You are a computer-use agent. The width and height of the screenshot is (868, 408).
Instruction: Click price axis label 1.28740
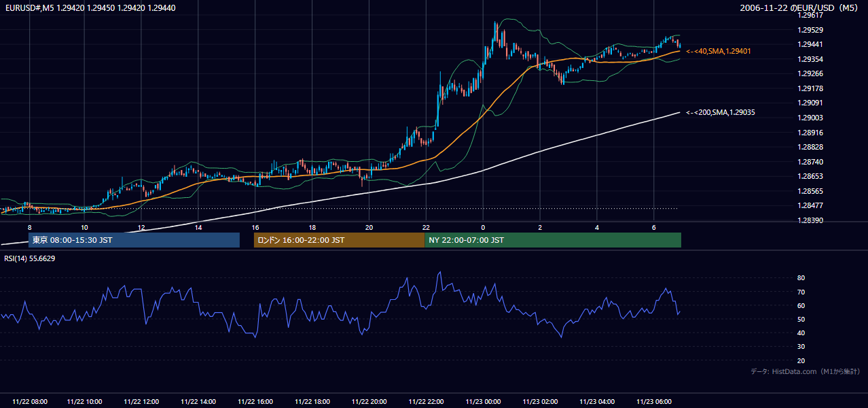(x=810, y=162)
